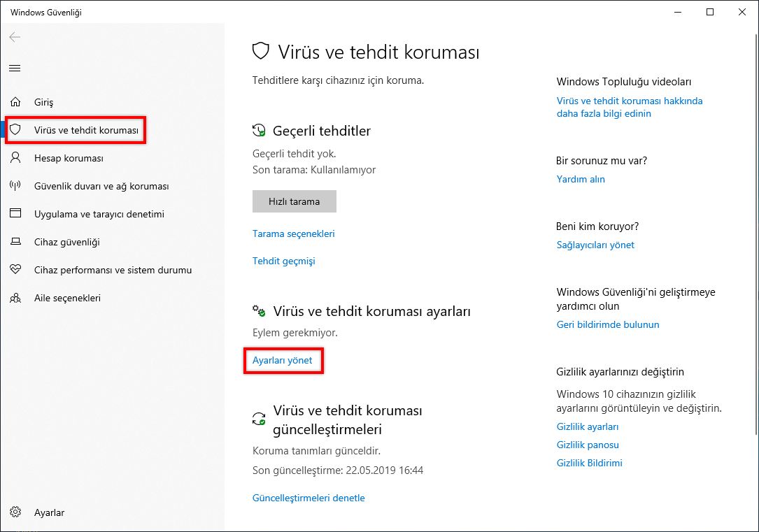This screenshot has height=532, width=759.
Task: Select Hesap koruması menu item
Action: (69, 158)
